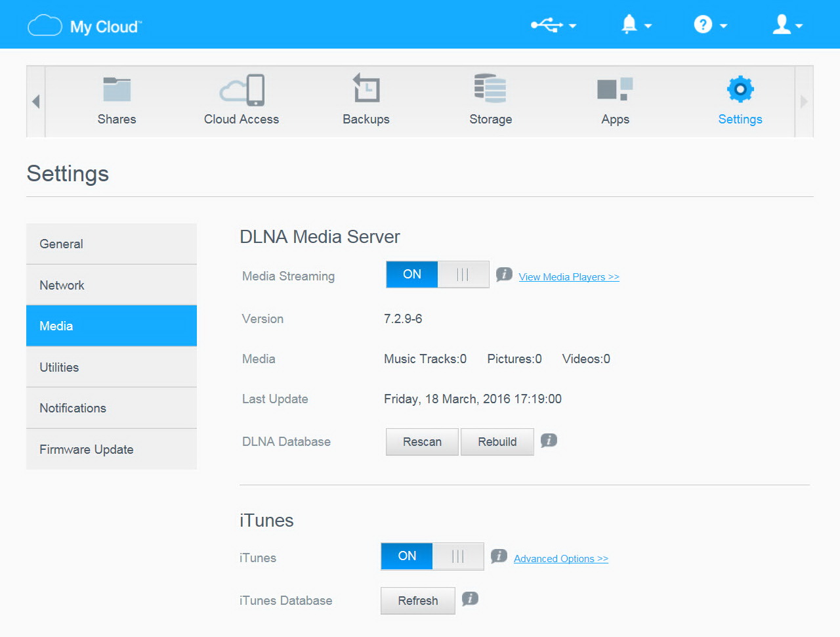Click the DLNA Media Server heading
Viewport: 840px width, 637px height.
point(320,236)
